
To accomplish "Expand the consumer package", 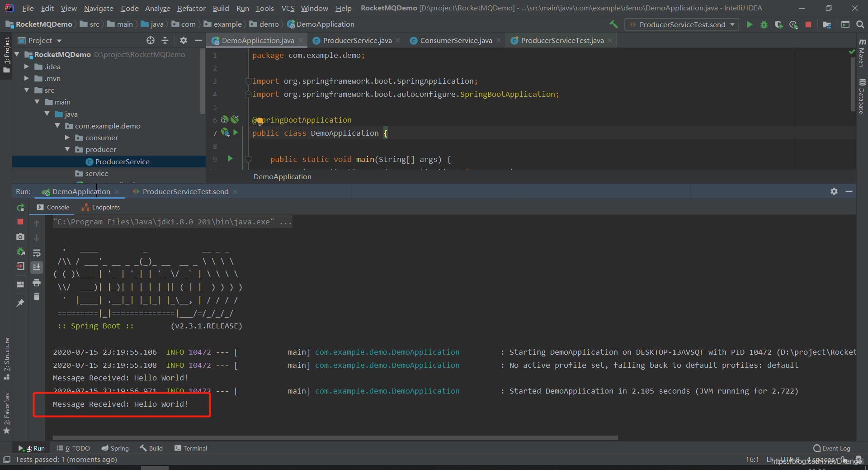I will pyautogui.click(x=67, y=138).
